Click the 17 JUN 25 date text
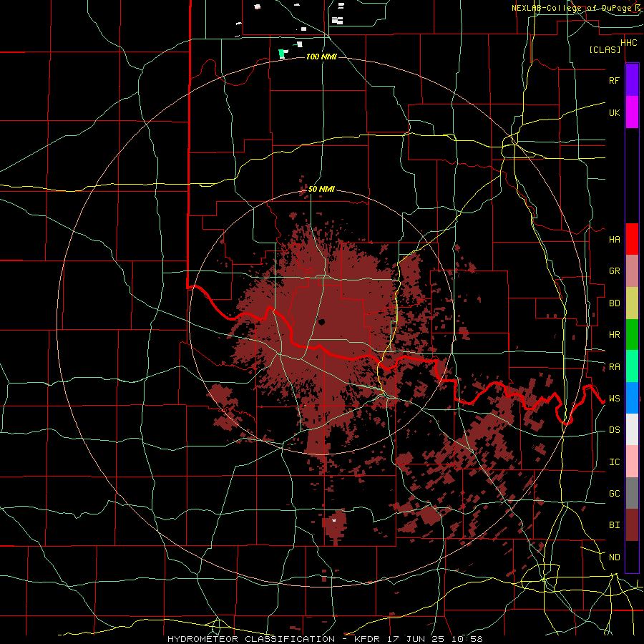Viewport: 644px width, 644px height. tap(417, 639)
